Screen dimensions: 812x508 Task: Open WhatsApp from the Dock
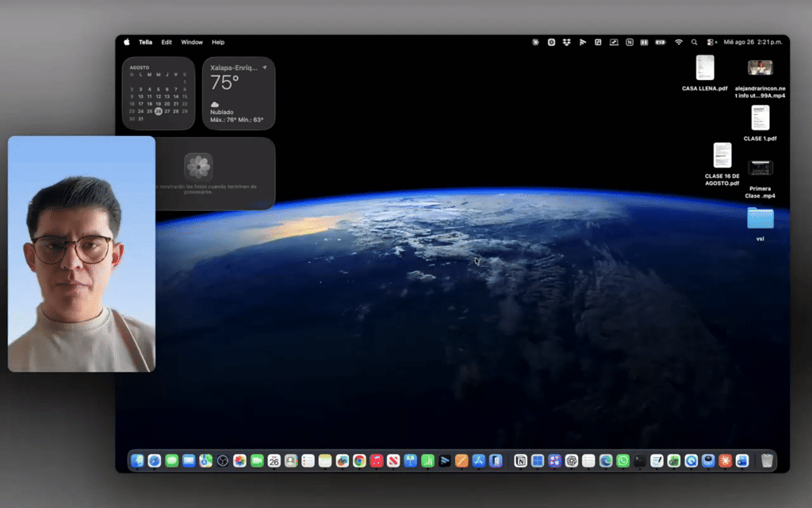point(623,460)
